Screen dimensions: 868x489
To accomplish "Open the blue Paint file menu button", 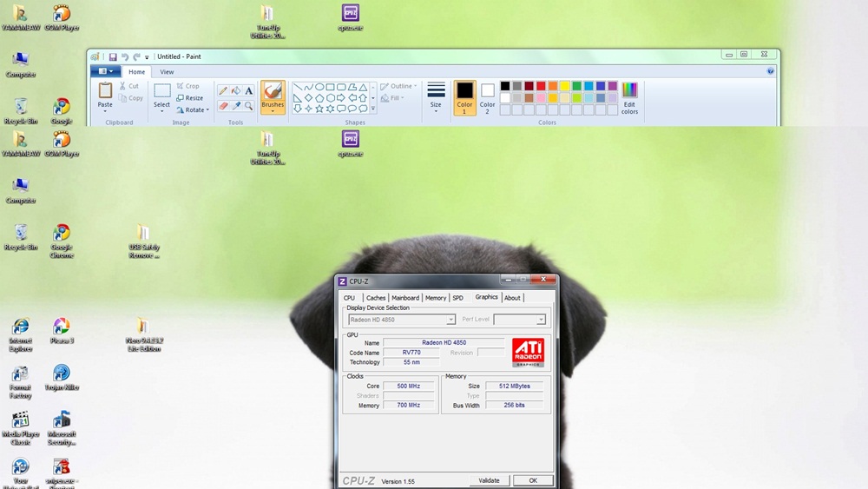I will [x=105, y=71].
